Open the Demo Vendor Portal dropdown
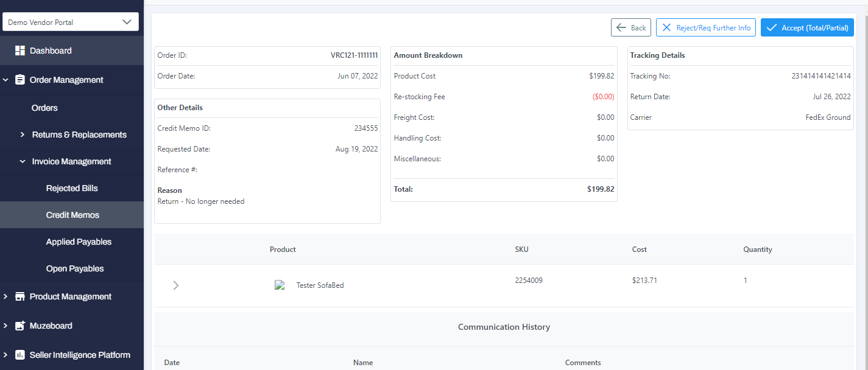The height and width of the screenshot is (370, 868). pos(71,22)
